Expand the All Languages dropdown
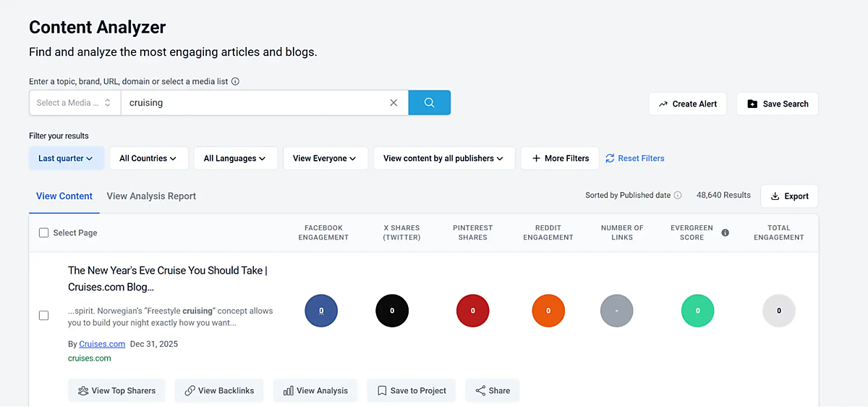 coord(234,159)
